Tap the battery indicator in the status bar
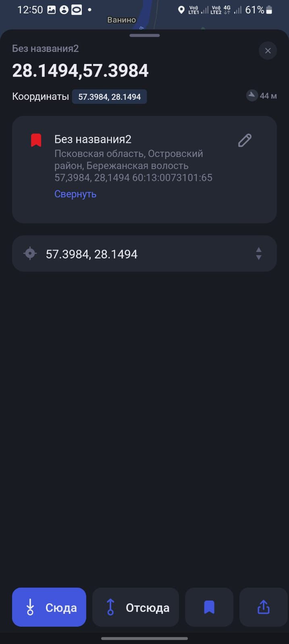This screenshot has width=289, height=644. point(269,10)
